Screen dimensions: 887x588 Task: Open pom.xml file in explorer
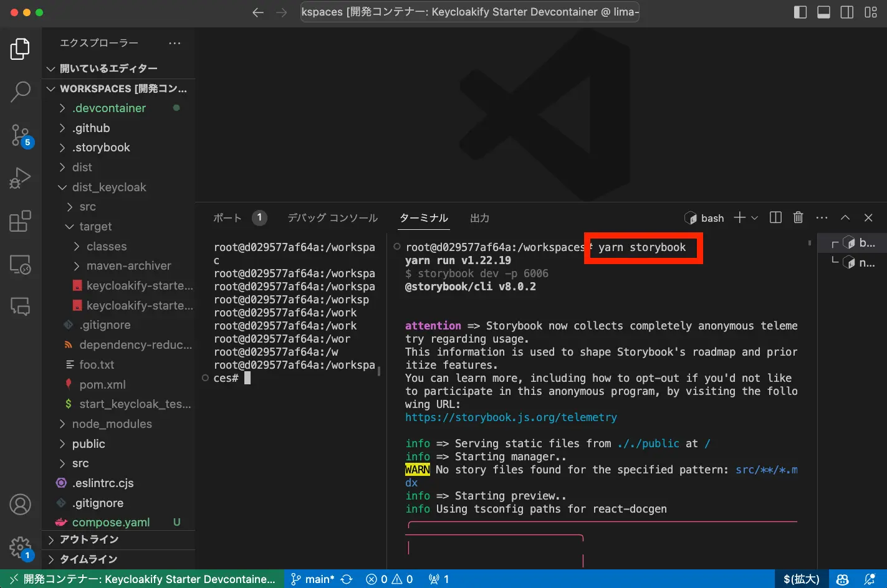tap(102, 384)
